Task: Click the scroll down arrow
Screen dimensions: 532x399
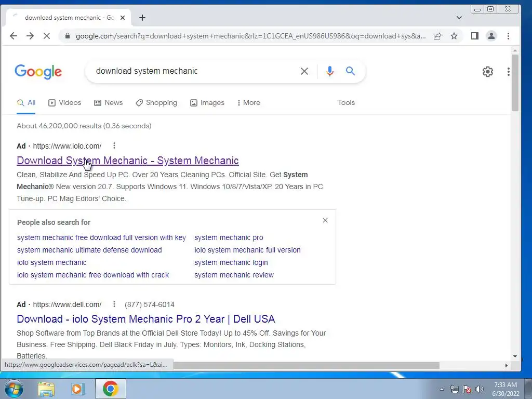Action: coord(515,356)
